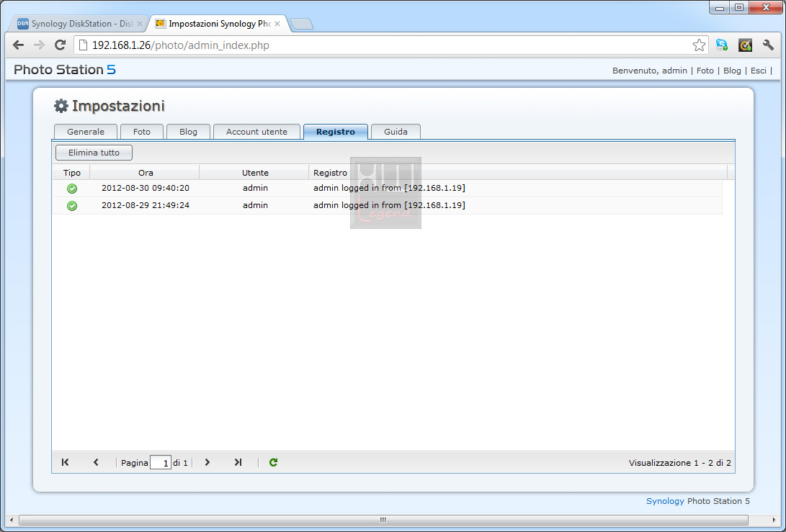This screenshot has height=532, width=786.
Task: Sort by the Ora column header
Action: point(146,172)
